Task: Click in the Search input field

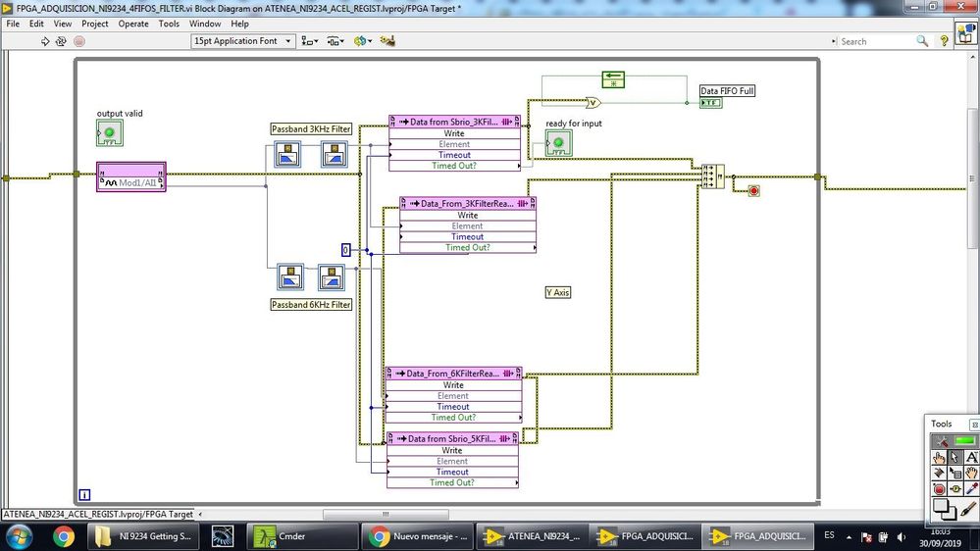Action: click(x=875, y=41)
